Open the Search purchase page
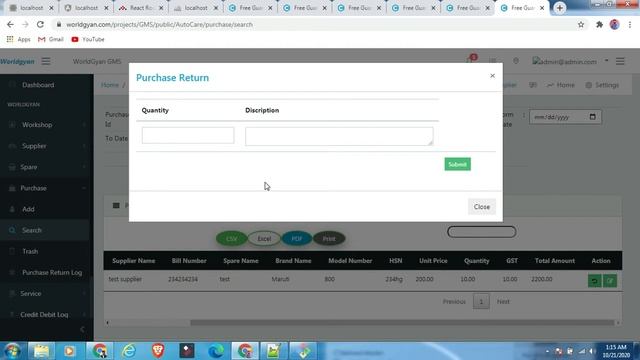Image resolution: width=640 pixels, height=360 pixels. point(31,230)
